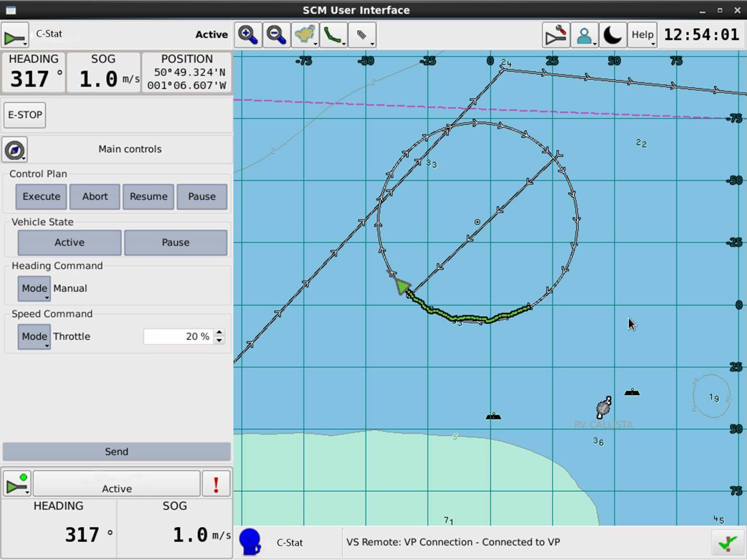Open the user profile icon

click(x=585, y=35)
